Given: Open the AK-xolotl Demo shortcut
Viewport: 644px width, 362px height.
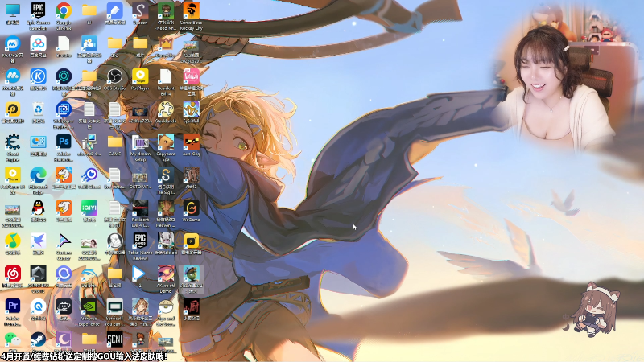Looking at the screenshot, I should click(x=166, y=274).
